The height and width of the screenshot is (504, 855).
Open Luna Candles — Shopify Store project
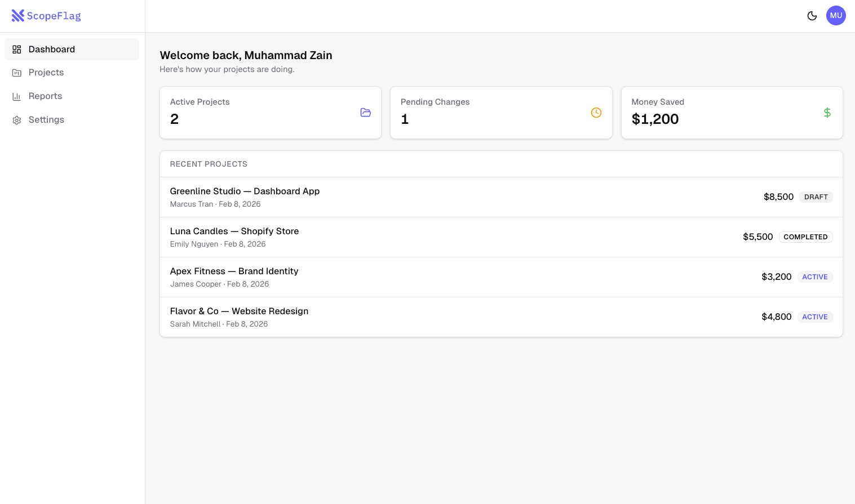[x=234, y=231]
